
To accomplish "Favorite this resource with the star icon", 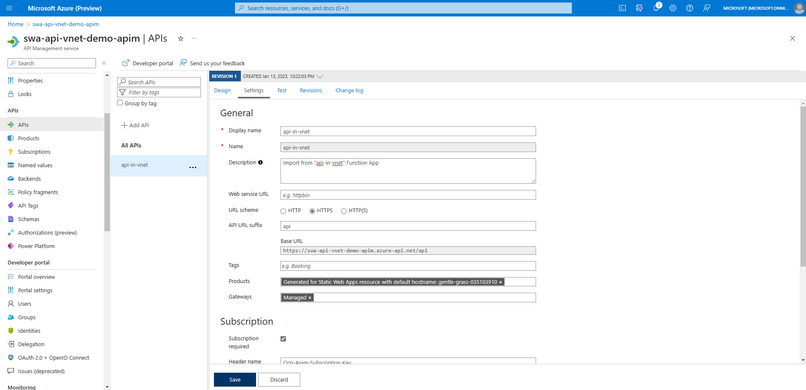I will pyautogui.click(x=180, y=39).
